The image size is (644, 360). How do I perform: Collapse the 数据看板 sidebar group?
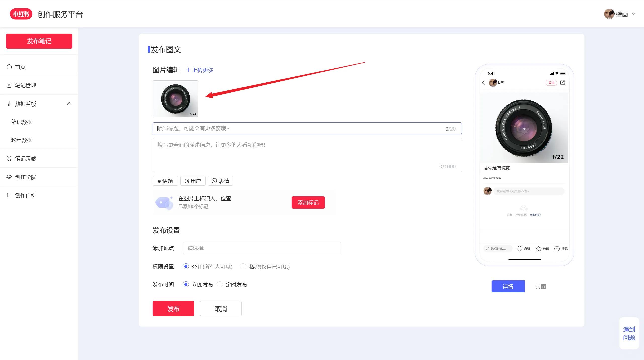(x=69, y=103)
